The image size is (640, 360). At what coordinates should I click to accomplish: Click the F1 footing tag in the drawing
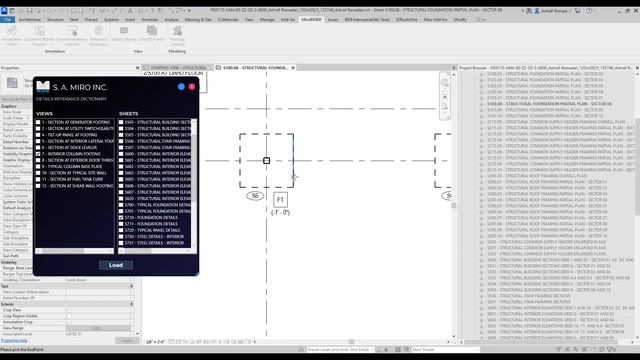(x=280, y=200)
